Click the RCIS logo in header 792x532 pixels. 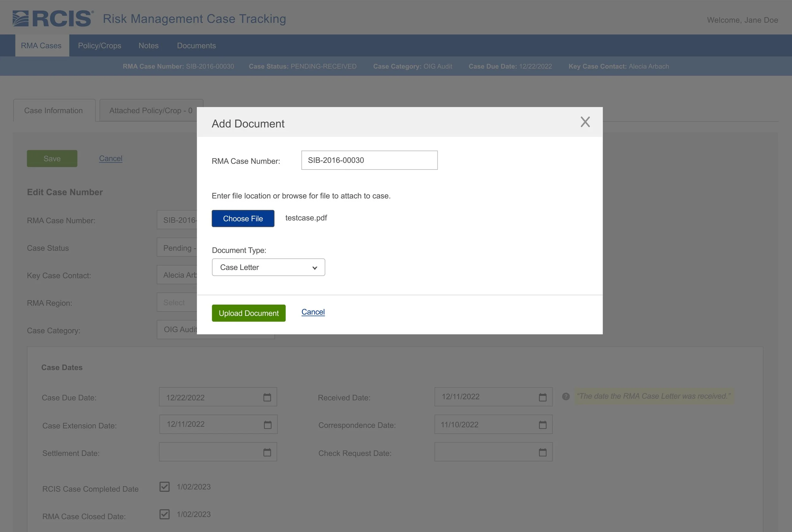coord(53,19)
